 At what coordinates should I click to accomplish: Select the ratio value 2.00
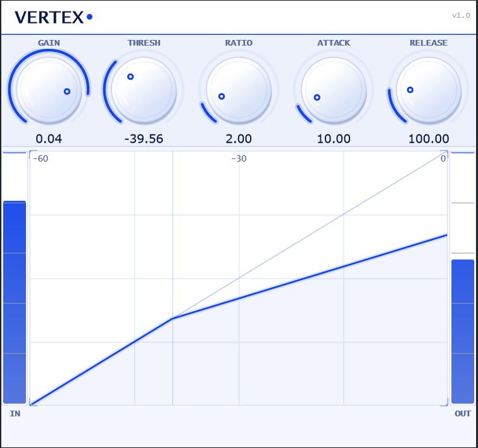click(x=239, y=139)
